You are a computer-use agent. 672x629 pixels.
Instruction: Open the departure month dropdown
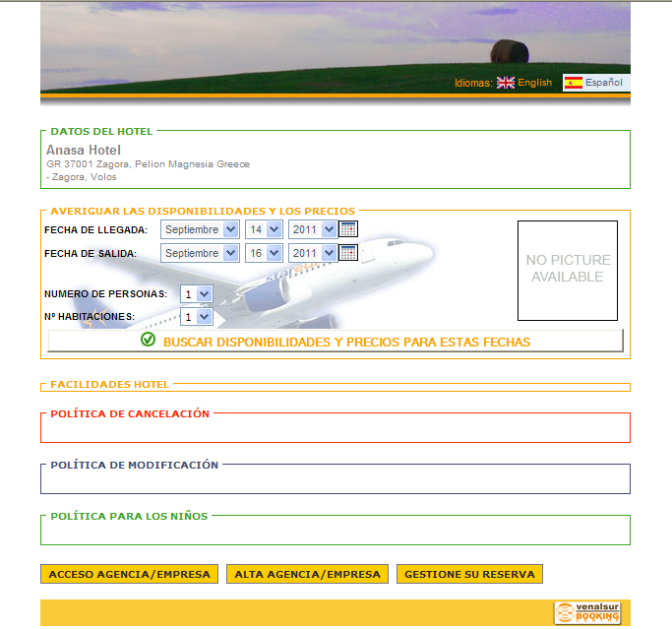click(201, 253)
